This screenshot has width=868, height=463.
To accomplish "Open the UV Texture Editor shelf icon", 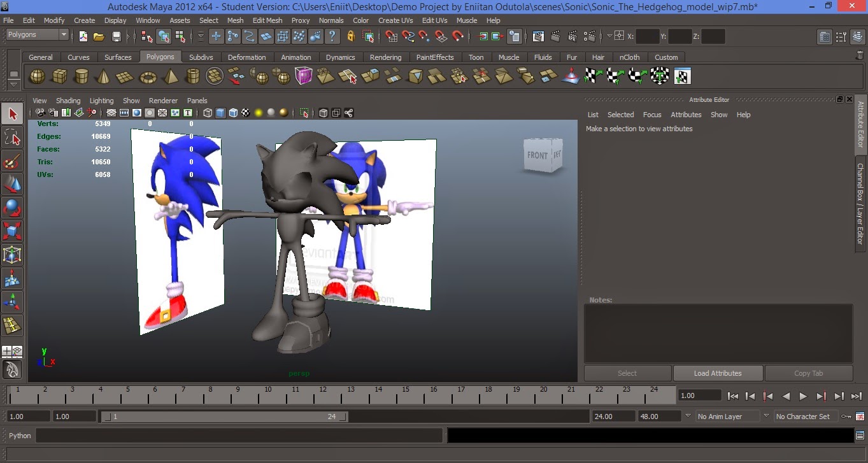I will click(682, 77).
